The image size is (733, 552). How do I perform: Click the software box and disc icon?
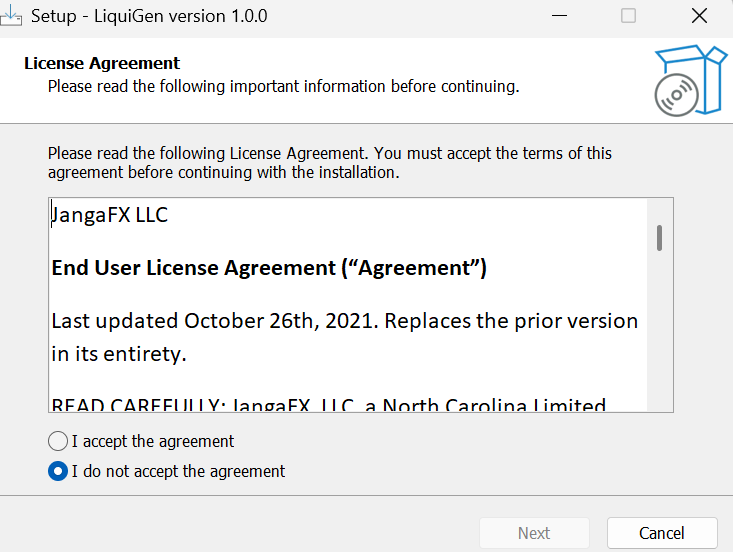[690, 80]
